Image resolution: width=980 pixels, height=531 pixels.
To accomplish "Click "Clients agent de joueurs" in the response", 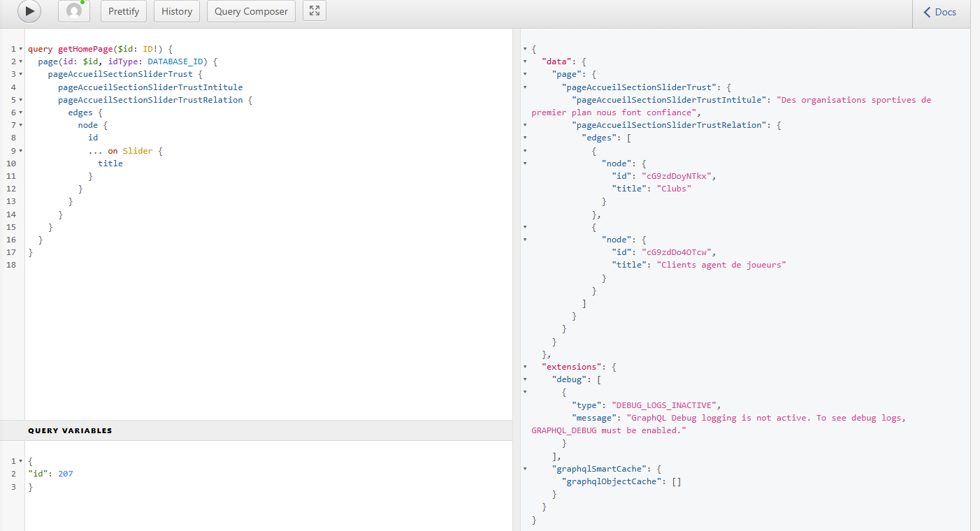I will point(721,265).
